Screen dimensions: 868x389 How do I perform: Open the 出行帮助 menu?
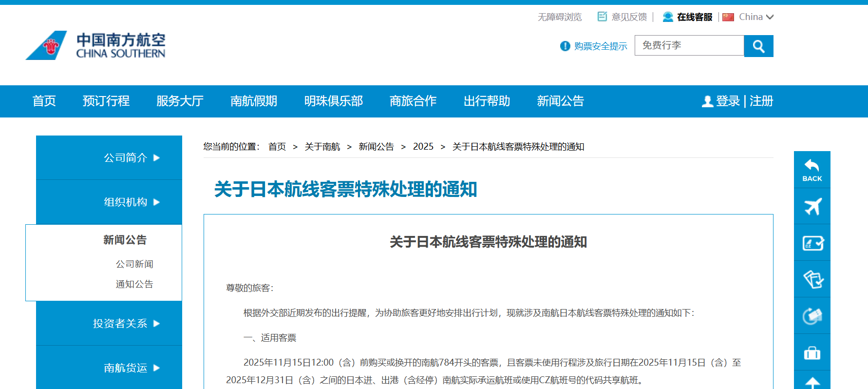[x=487, y=101]
